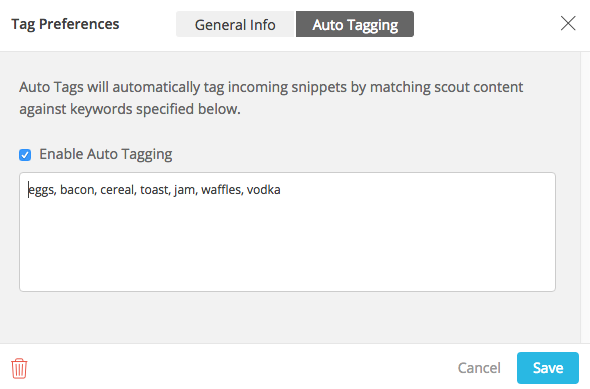Set cursor on the keyword "toast"
This screenshot has width=590, height=389.
pyautogui.click(x=154, y=190)
